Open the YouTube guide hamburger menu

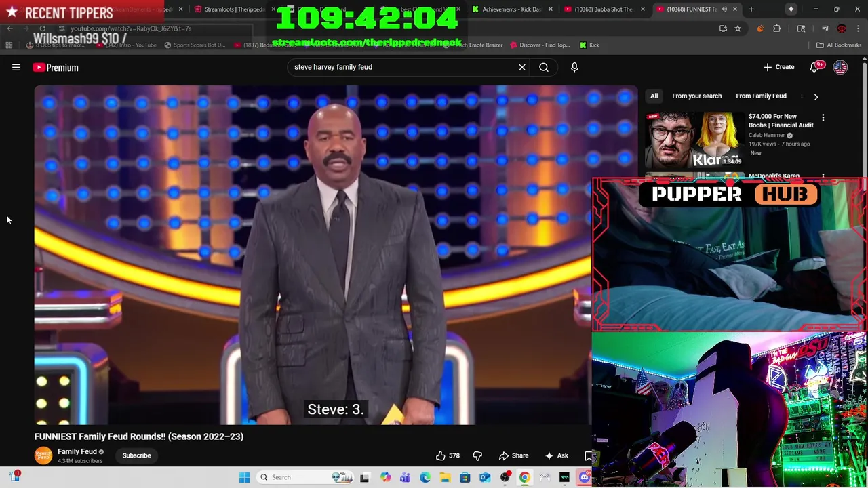tap(16, 67)
